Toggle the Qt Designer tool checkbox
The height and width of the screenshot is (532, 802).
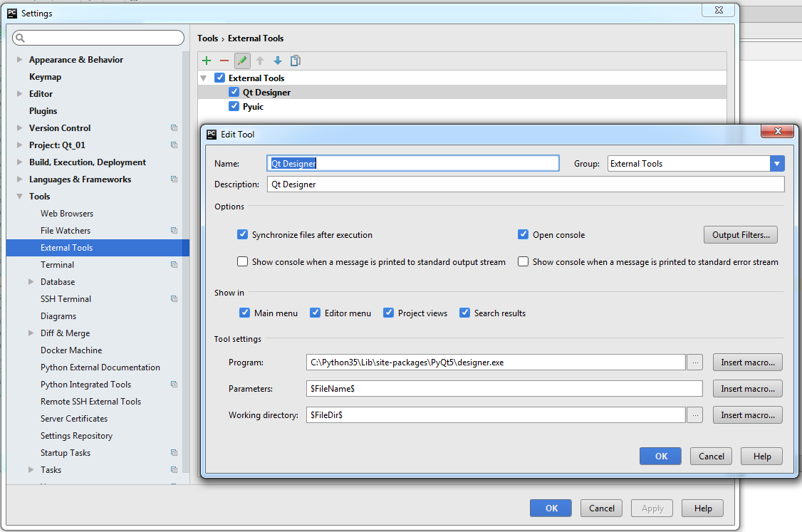click(234, 92)
